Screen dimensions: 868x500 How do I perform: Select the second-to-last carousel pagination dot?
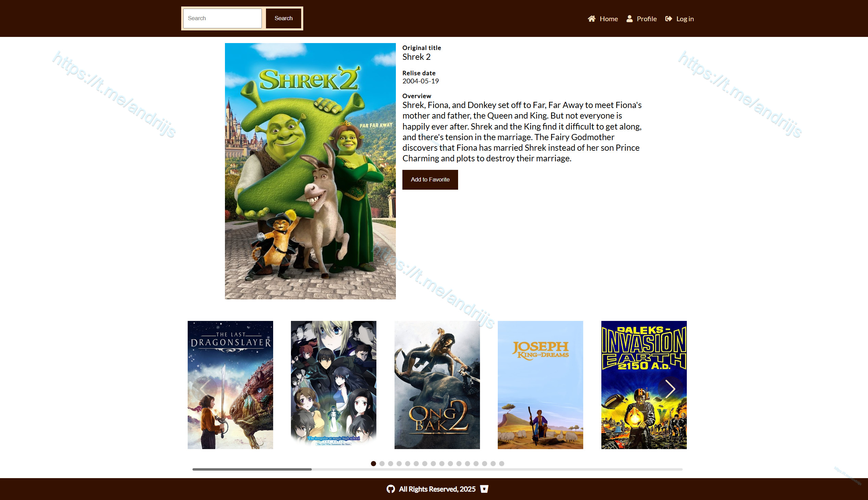493,463
